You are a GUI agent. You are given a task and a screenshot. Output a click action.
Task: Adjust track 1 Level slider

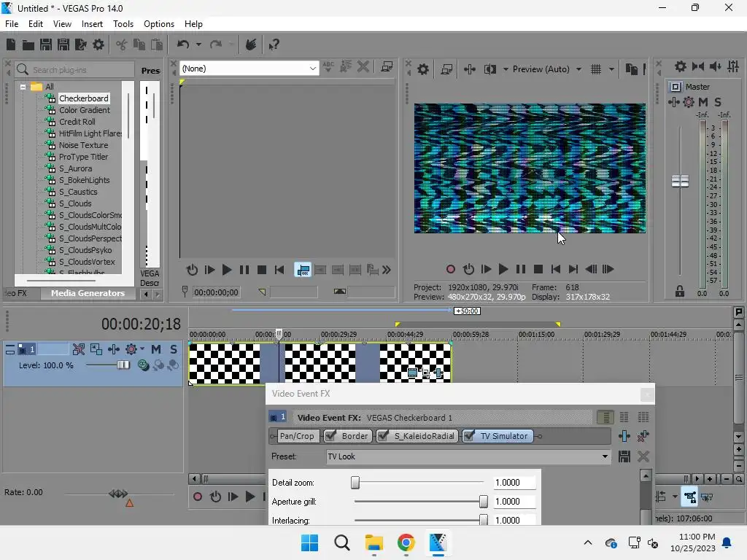pyautogui.click(x=123, y=365)
